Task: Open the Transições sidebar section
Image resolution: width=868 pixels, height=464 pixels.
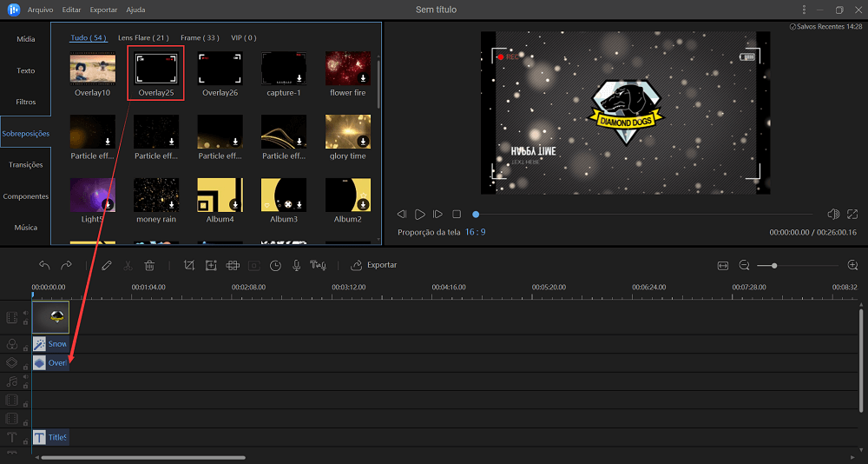Action: click(25, 164)
